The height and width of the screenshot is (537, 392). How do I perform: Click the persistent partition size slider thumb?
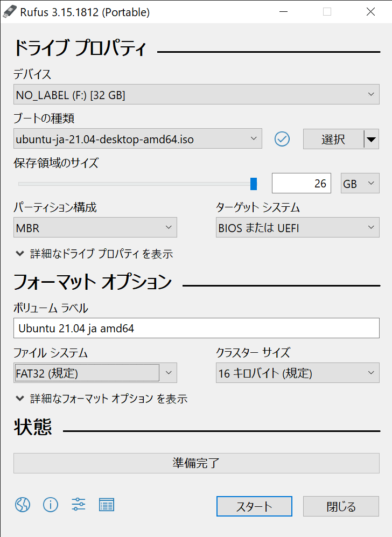coord(253,184)
